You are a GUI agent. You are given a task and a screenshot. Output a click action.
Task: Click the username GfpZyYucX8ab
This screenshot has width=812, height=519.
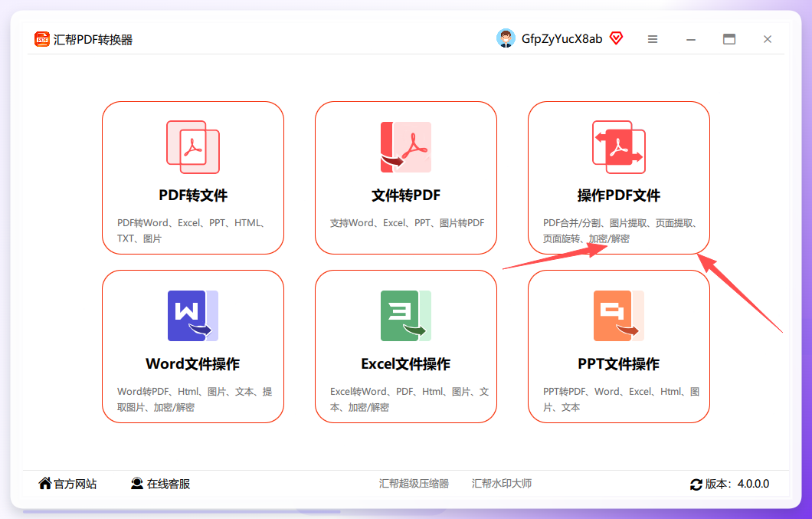pyautogui.click(x=562, y=39)
